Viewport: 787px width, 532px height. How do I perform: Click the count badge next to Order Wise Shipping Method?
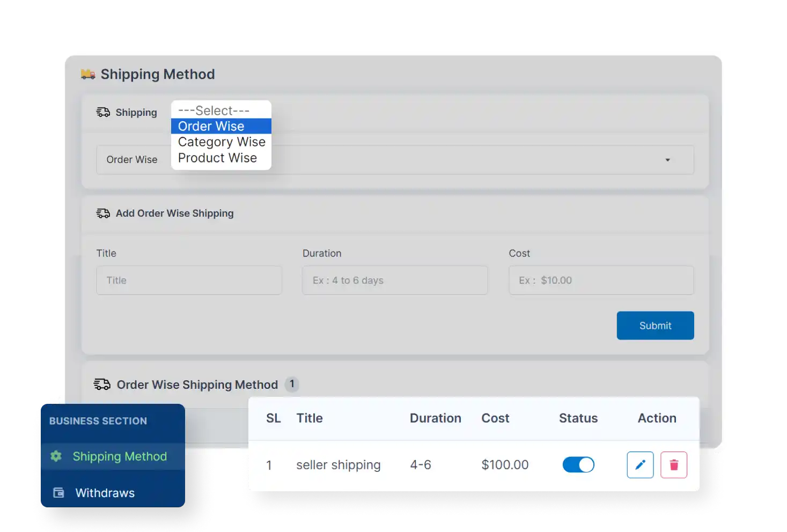click(x=291, y=384)
